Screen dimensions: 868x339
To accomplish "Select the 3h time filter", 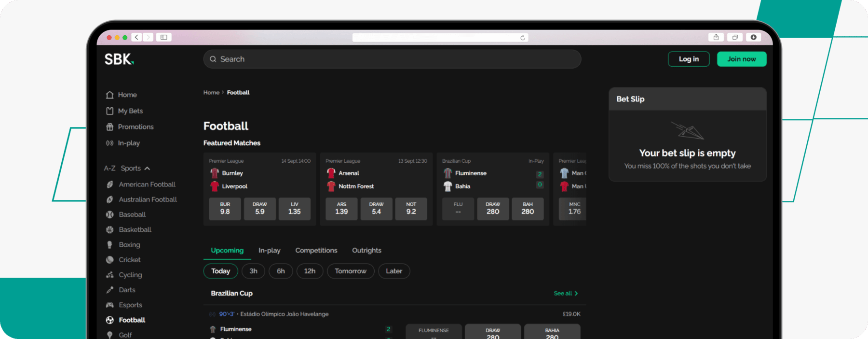I will [x=253, y=271].
